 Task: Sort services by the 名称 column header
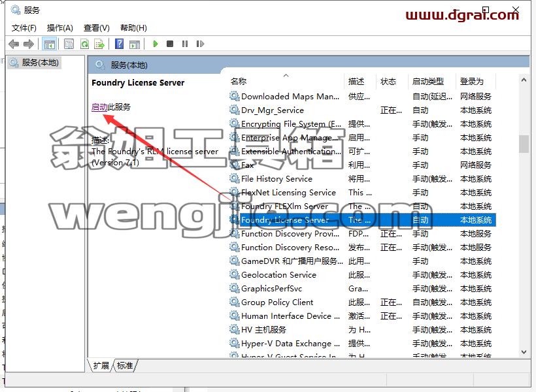239,81
